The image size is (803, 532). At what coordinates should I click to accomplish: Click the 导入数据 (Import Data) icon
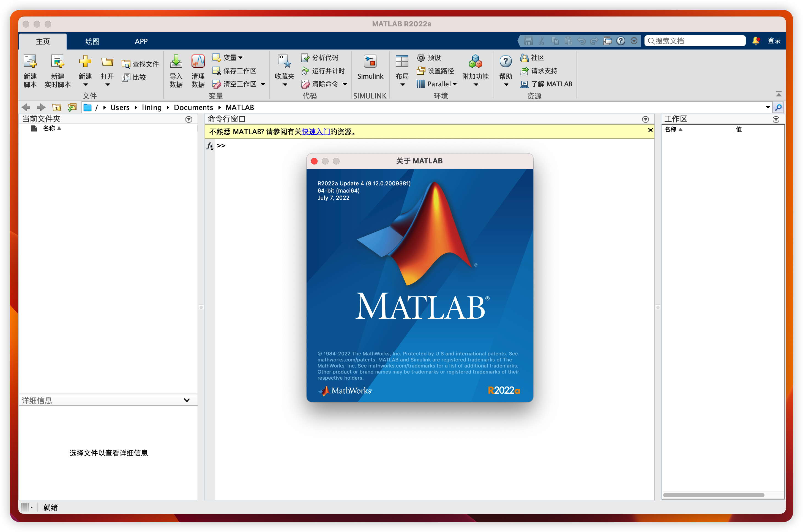(x=176, y=62)
